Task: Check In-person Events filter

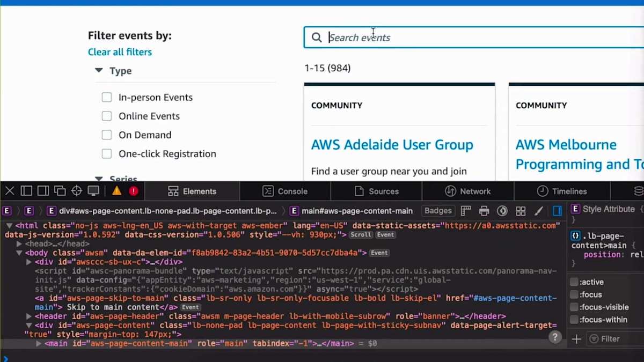Action: [107, 97]
